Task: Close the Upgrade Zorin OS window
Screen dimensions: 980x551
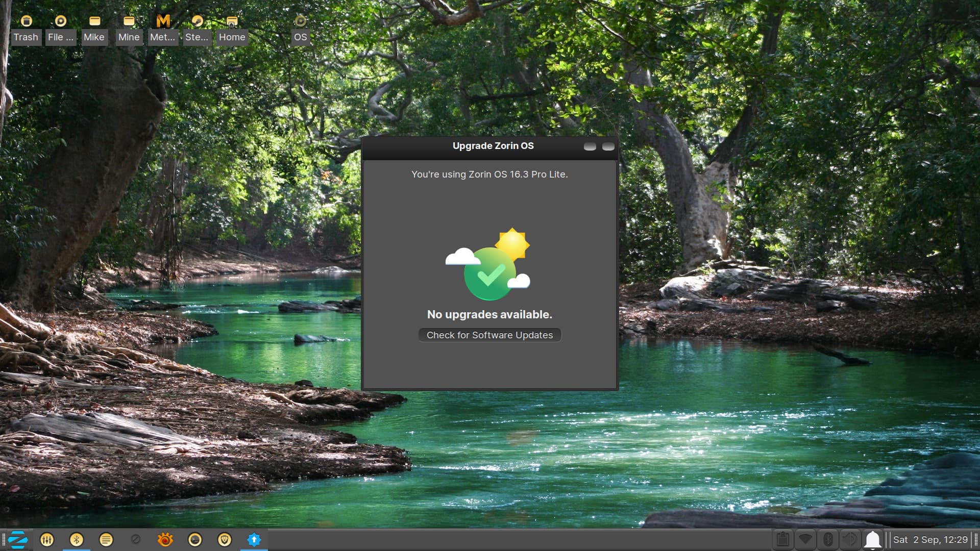Action: pyautogui.click(x=608, y=146)
